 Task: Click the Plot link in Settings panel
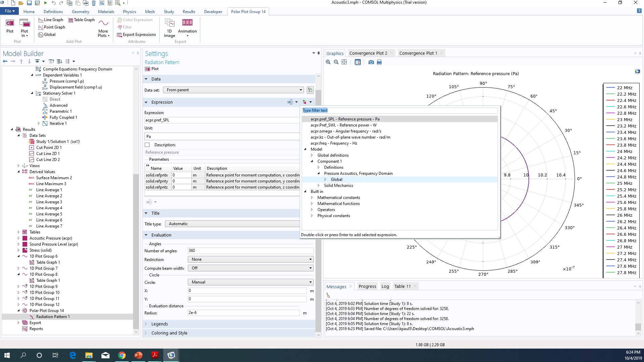[x=152, y=69]
